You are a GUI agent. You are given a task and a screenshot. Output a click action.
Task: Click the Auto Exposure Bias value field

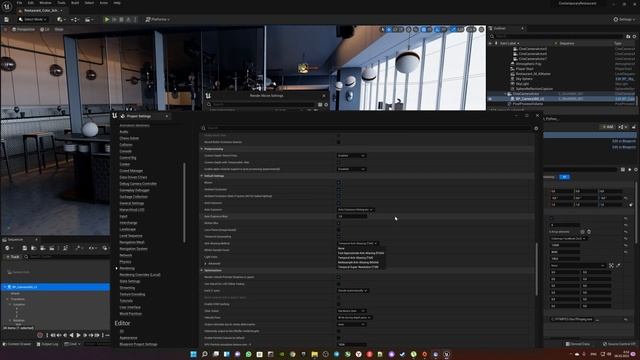[x=351, y=216]
